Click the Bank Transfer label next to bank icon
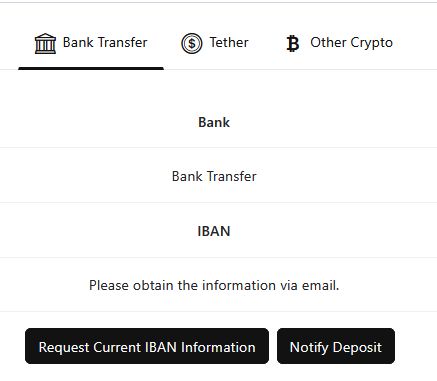The height and width of the screenshot is (381, 437). [105, 42]
